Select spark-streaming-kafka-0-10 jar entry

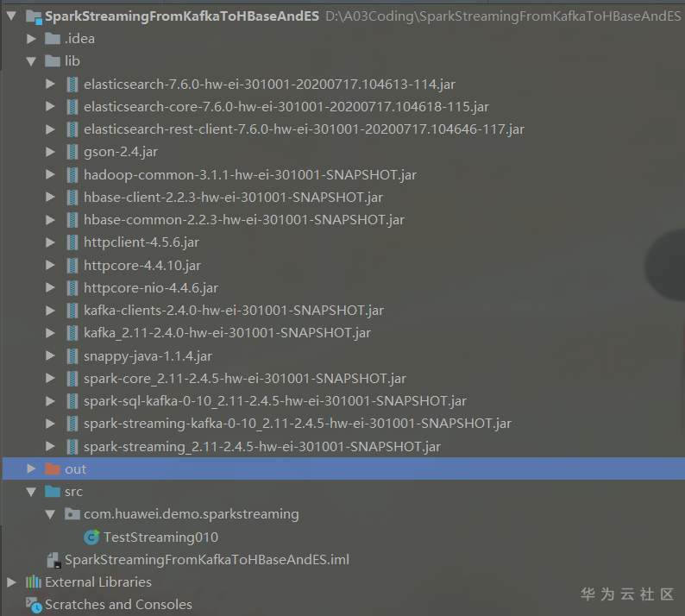(297, 424)
